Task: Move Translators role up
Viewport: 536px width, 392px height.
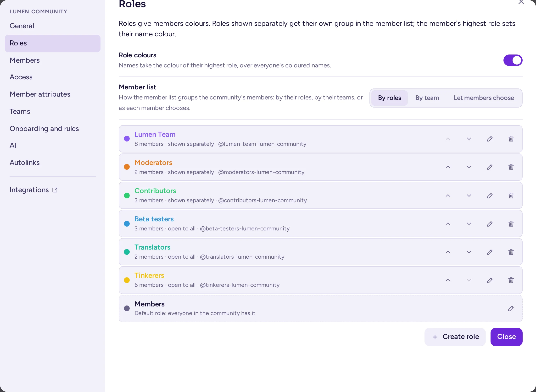Action: [448, 252]
